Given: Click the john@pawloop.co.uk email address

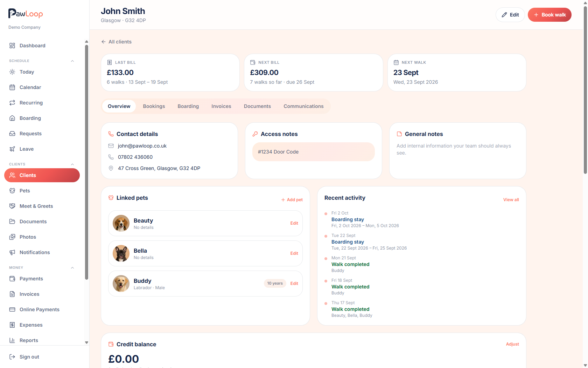Looking at the screenshot, I should pyautogui.click(x=142, y=146).
